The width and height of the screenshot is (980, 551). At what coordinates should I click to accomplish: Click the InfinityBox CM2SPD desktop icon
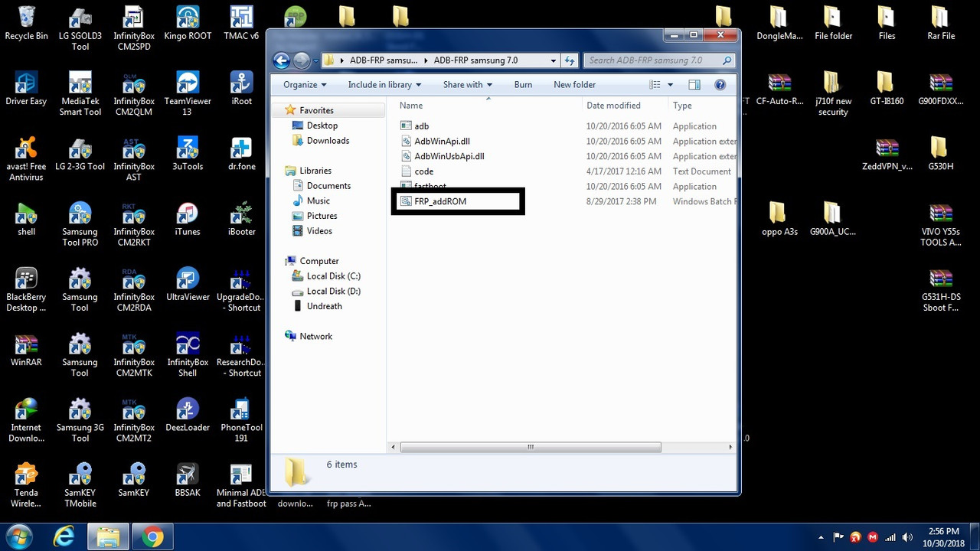[133, 29]
